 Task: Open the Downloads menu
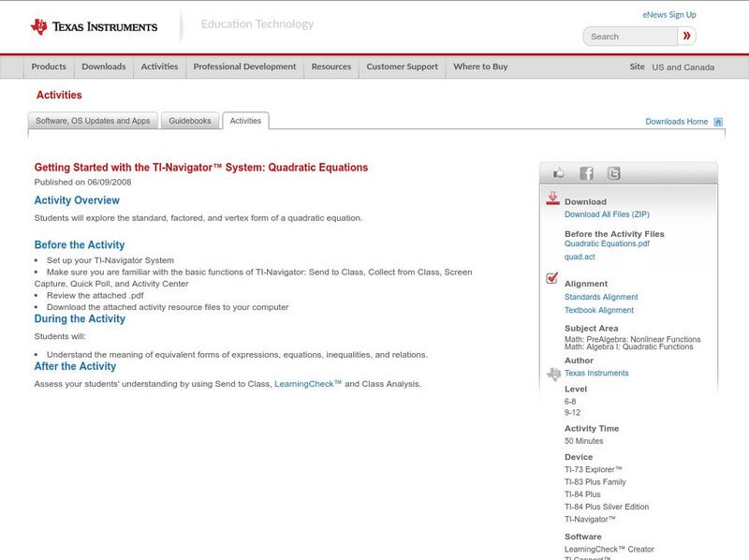tap(104, 66)
